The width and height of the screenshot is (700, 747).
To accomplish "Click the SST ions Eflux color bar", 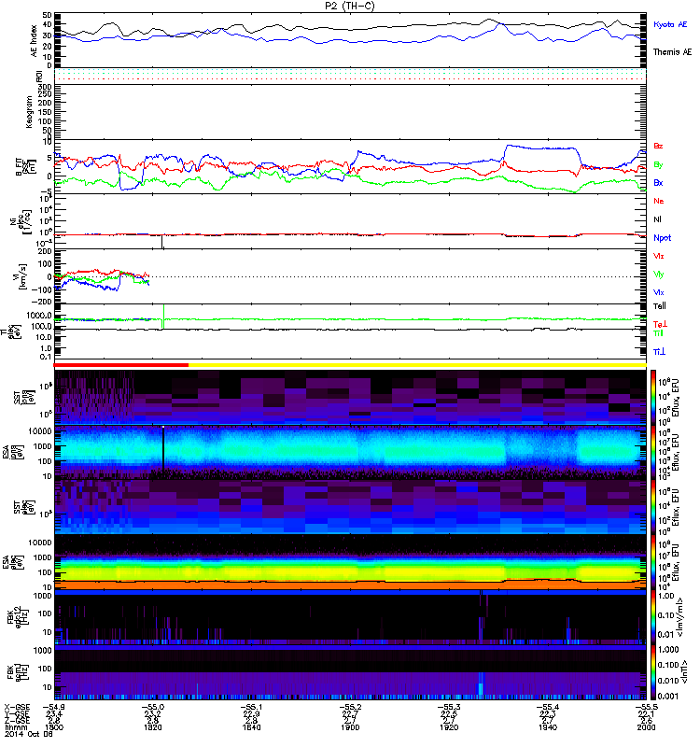I will coord(653,397).
